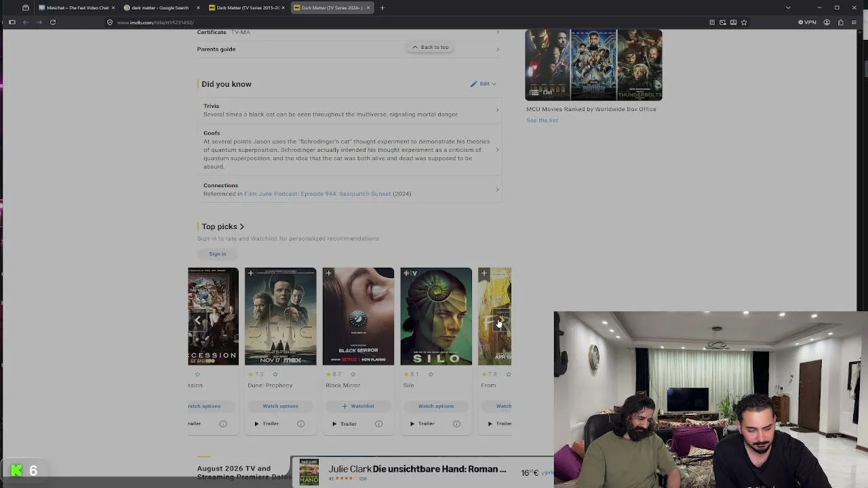868x488 pixels.
Task: Add From poster to watchlist ribbon
Action: pyautogui.click(x=484, y=273)
